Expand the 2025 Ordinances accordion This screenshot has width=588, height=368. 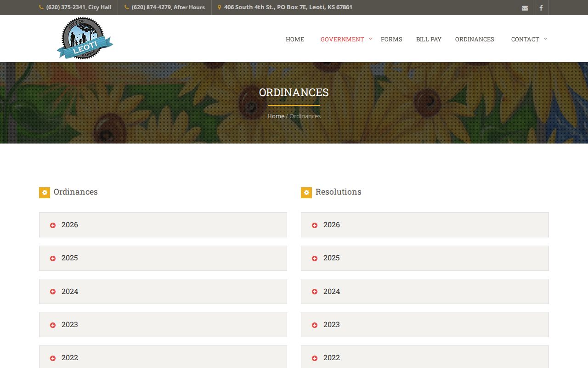163,258
